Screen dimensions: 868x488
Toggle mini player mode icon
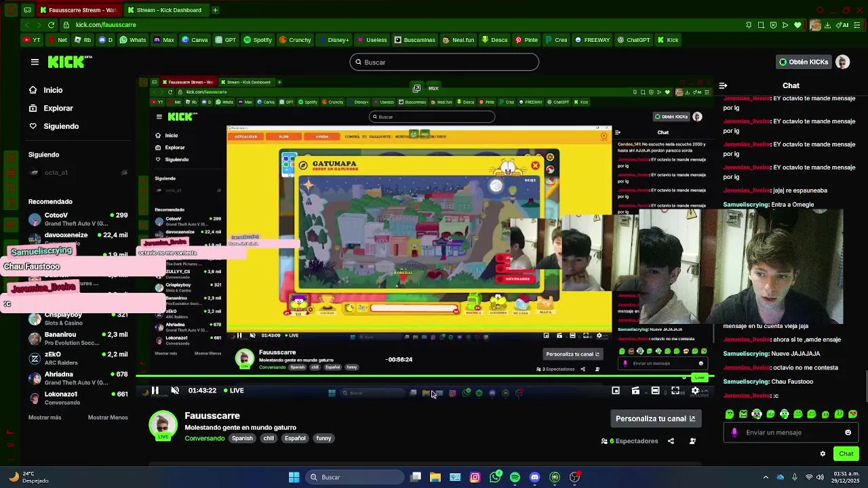pyautogui.click(x=616, y=390)
